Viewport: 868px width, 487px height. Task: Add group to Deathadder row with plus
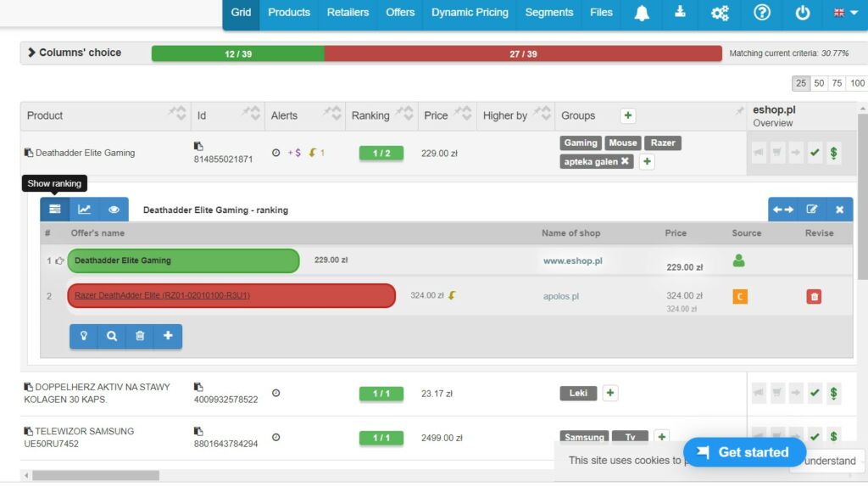coord(647,161)
